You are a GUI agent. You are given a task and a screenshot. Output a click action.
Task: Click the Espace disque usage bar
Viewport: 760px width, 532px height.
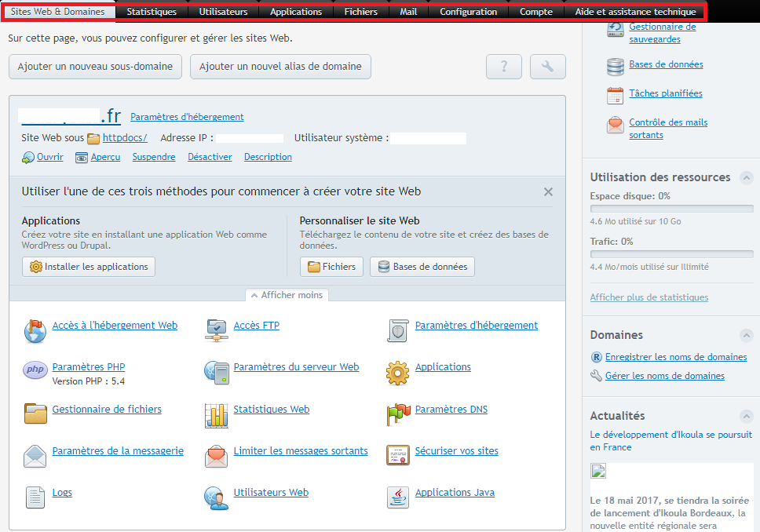click(672, 209)
